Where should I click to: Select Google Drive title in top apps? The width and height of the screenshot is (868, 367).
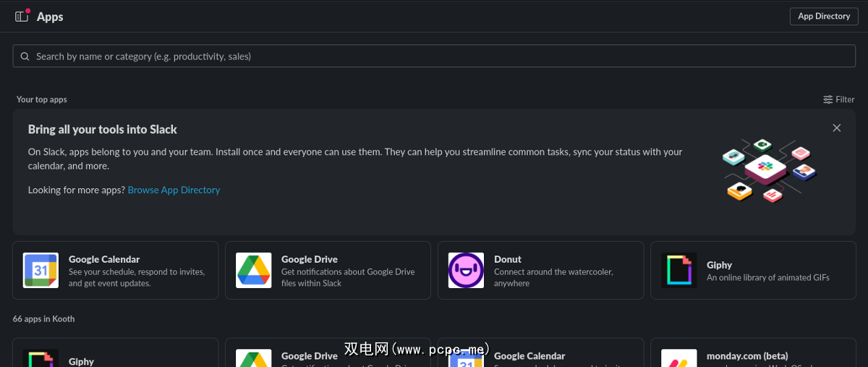pyautogui.click(x=310, y=259)
